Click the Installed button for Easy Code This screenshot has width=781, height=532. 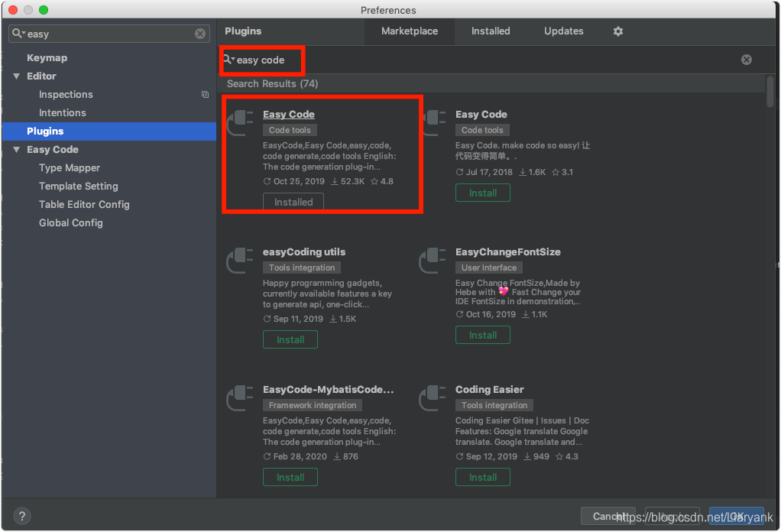[293, 202]
